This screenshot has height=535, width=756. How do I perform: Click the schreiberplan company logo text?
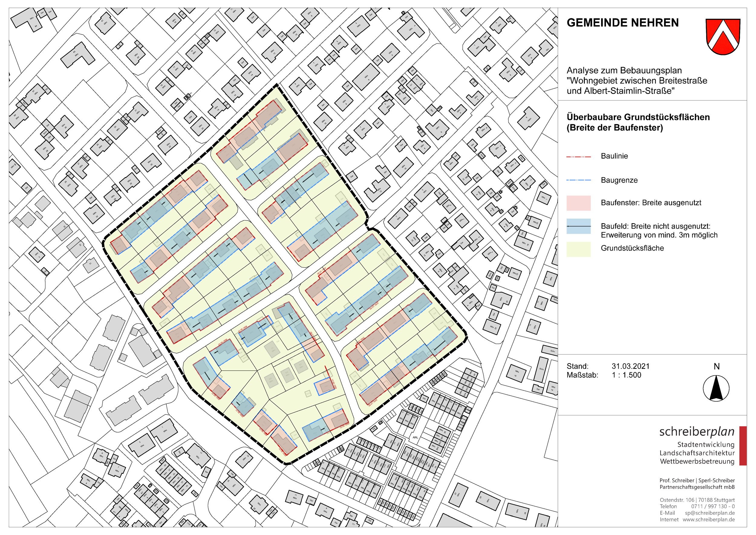click(x=696, y=432)
